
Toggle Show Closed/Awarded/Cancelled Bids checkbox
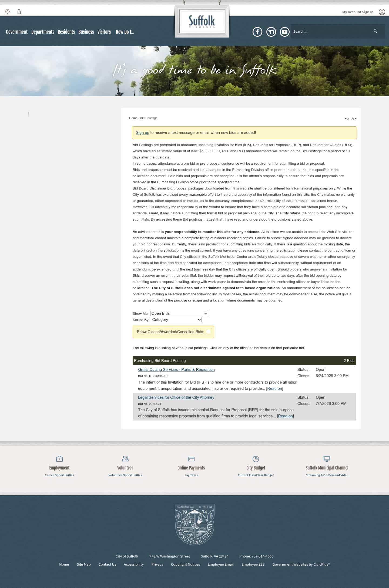click(x=208, y=332)
